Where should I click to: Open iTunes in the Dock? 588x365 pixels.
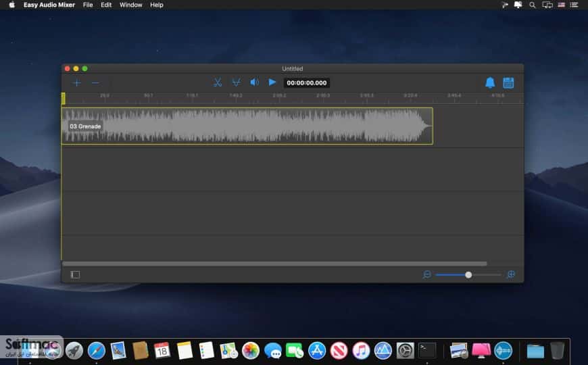coord(361,351)
